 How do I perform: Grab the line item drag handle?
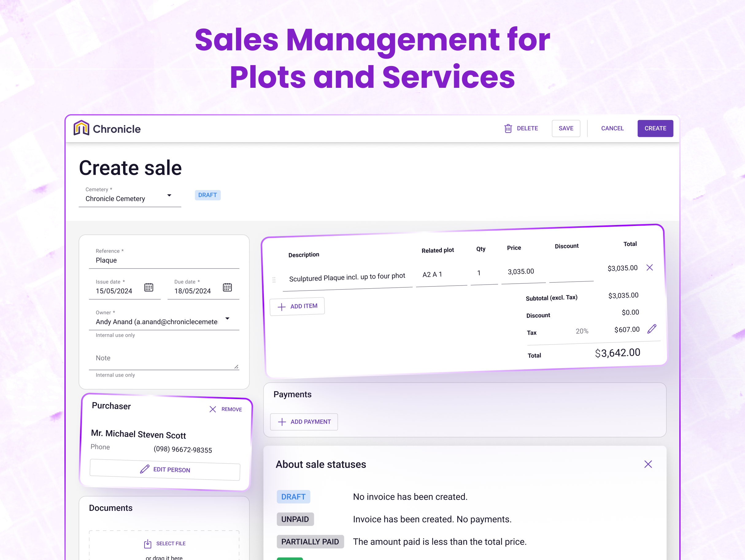274,280
